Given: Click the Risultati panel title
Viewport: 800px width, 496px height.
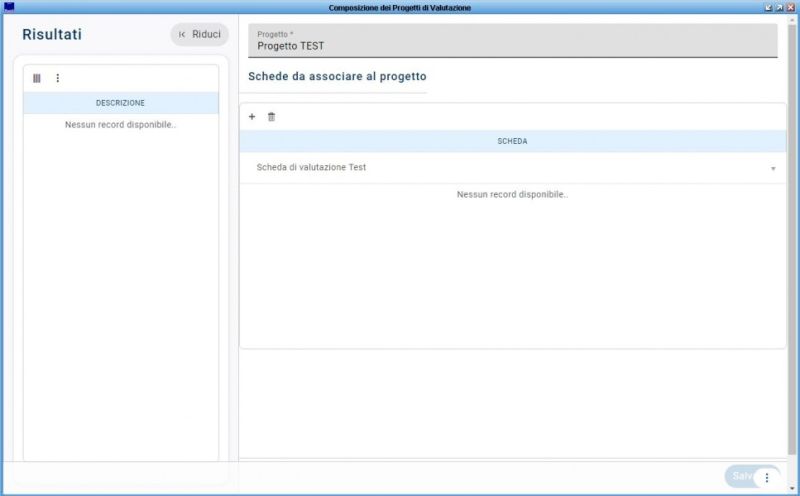Looking at the screenshot, I should tap(52, 35).
